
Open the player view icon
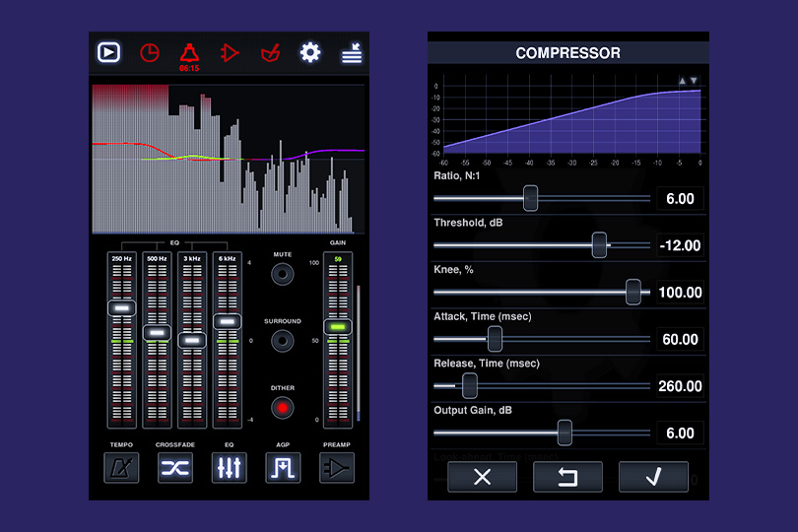[x=108, y=52]
